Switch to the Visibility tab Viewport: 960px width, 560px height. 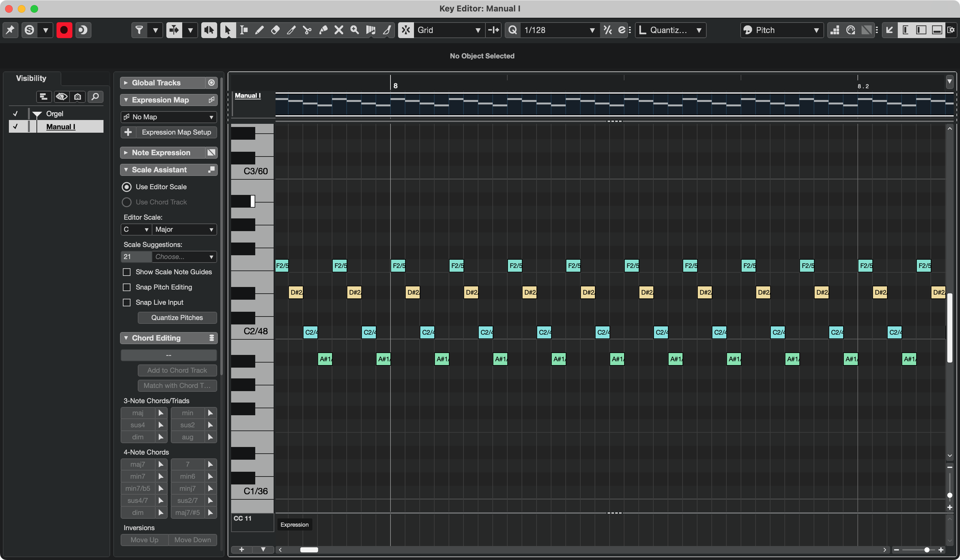coord(31,78)
